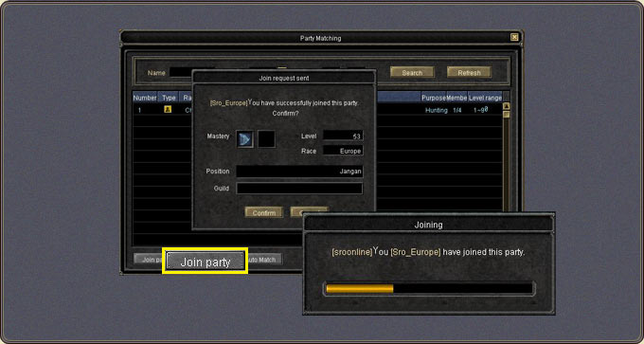Click the Name search input field
The image size is (644, 344).
point(181,72)
